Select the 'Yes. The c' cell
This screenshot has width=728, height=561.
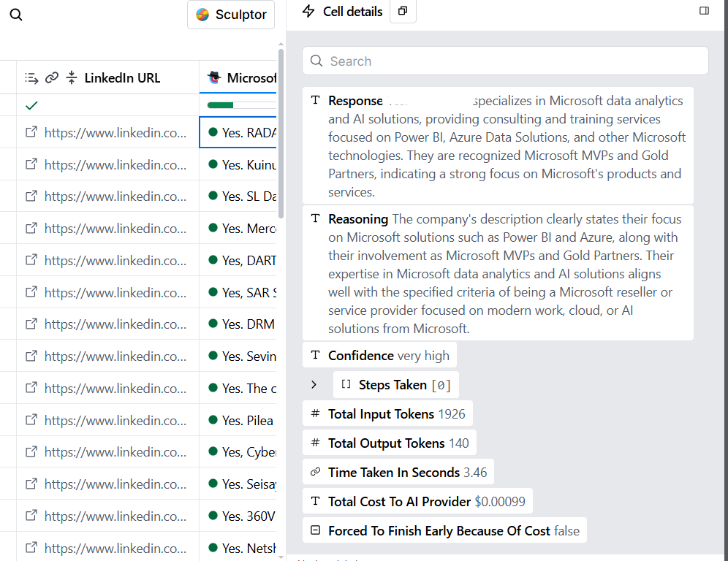click(x=238, y=388)
